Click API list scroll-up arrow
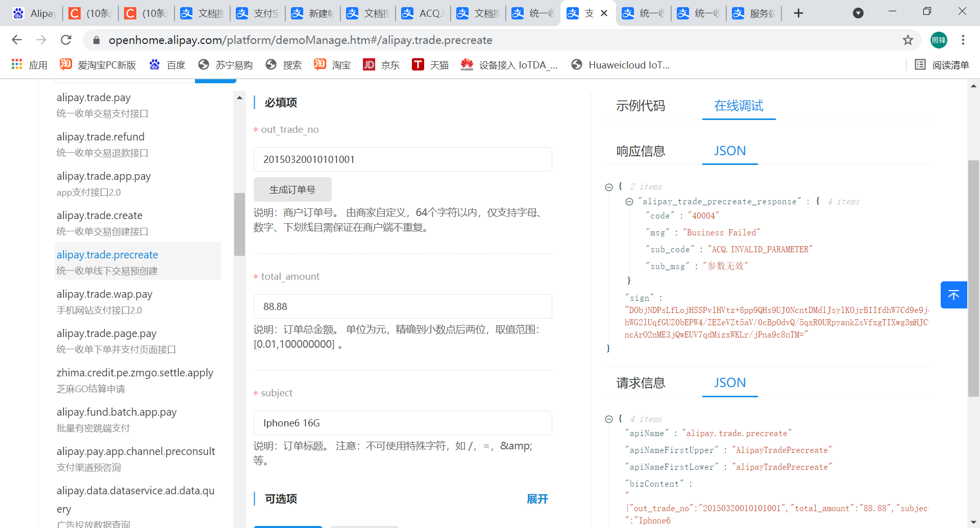This screenshot has width=980, height=528. tap(239, 98)
